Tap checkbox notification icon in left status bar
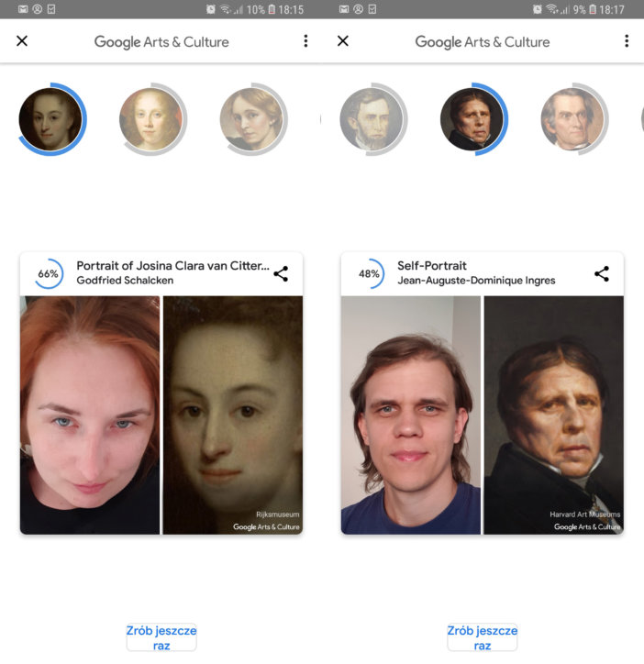Image resolution: width=644 pixels, height=664 pixels. pyautogui.click(x=51, y=9)
